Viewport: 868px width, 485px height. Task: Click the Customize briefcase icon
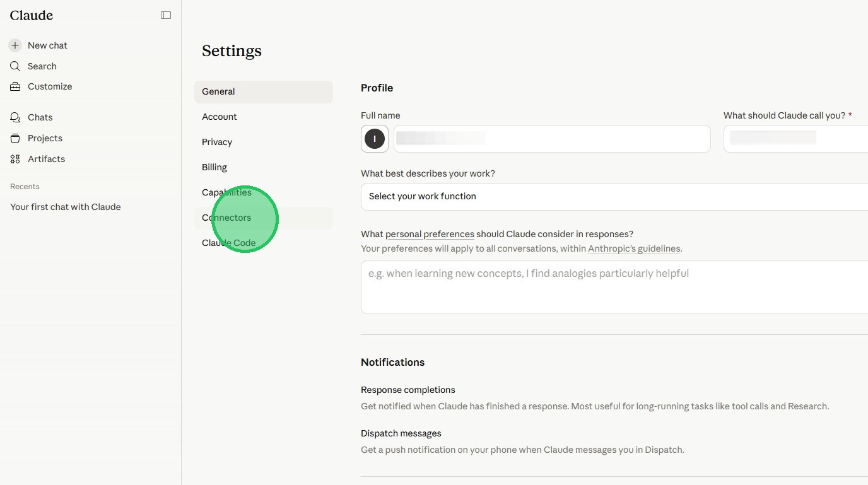tap(15, 86)
